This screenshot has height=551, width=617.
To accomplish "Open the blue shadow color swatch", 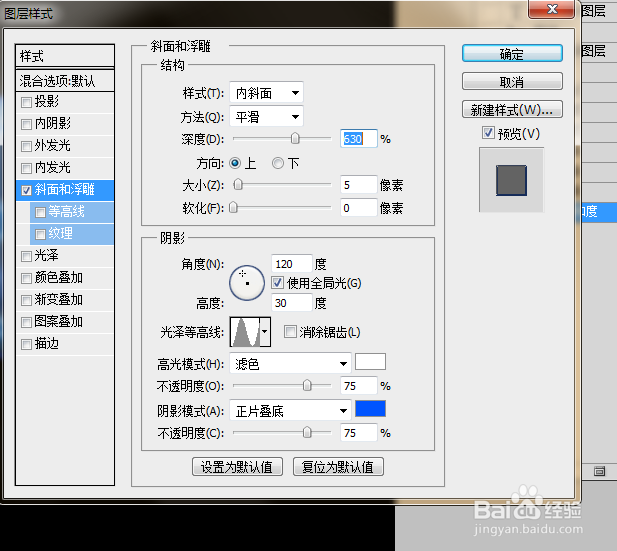I will [370, 409].
